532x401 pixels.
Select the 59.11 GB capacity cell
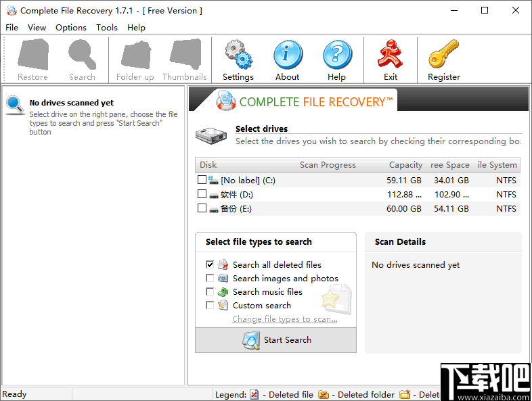(x=404, y=181)
